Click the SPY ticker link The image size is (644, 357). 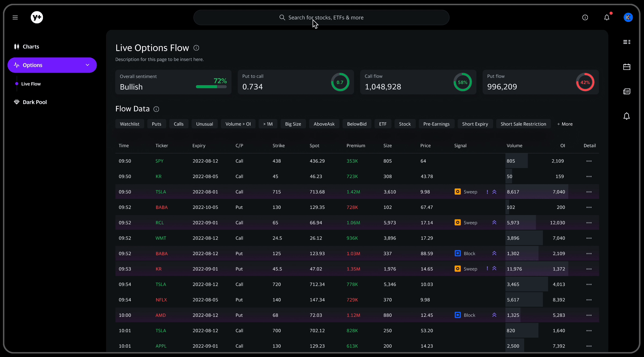tap(160, 161)
